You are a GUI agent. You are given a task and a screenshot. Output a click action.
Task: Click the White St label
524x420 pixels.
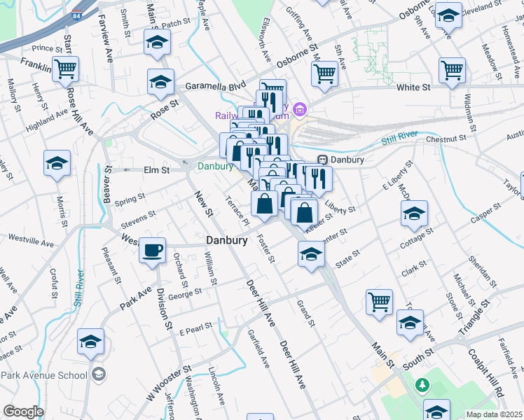coord(413,87)
